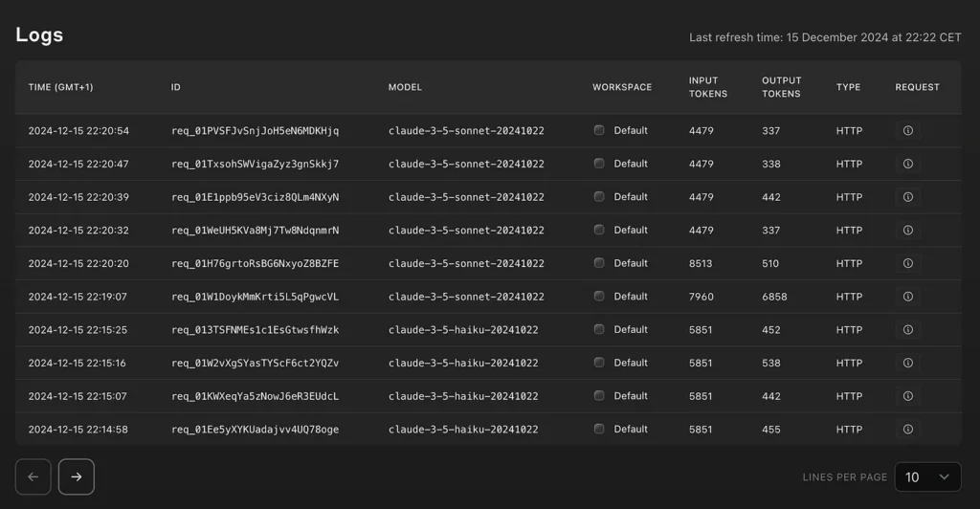This screenshot has width=980, height=509.
Task: Open request details for the 22:14:58 log
Action: click(908, 430)
